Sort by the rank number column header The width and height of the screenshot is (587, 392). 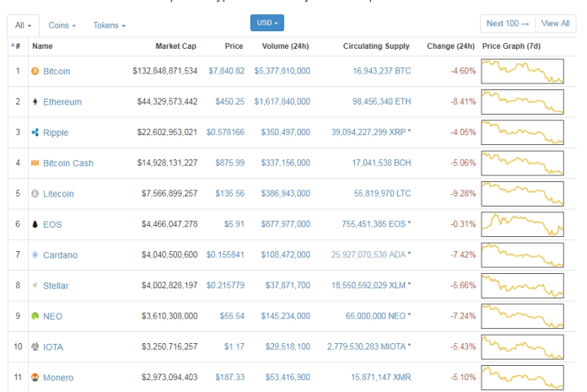(16, 46)
